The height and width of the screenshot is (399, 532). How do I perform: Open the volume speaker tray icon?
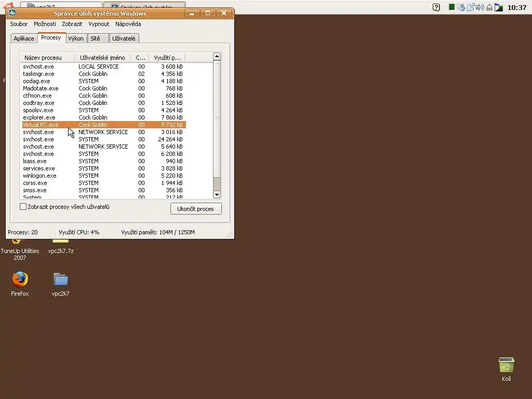(480, 7)
